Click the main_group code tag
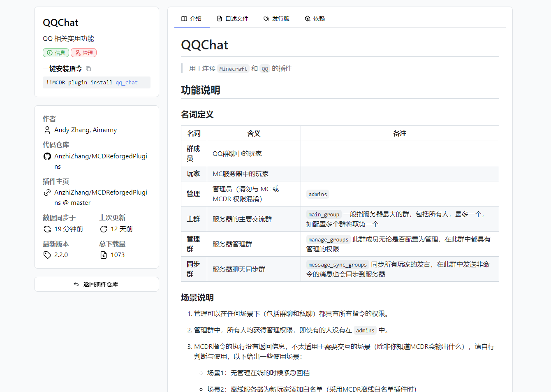This screenshot has width=551, height=392. click(324, 214)
